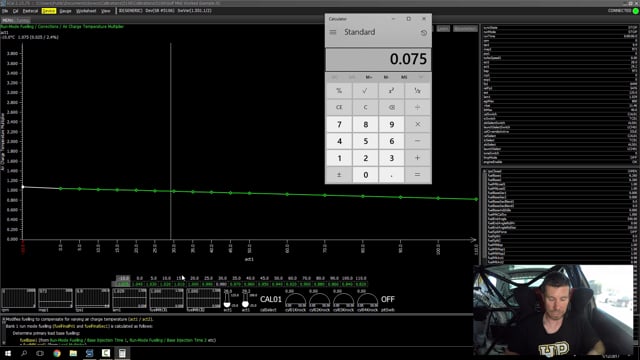Click the C clear button

click(365, 107)
